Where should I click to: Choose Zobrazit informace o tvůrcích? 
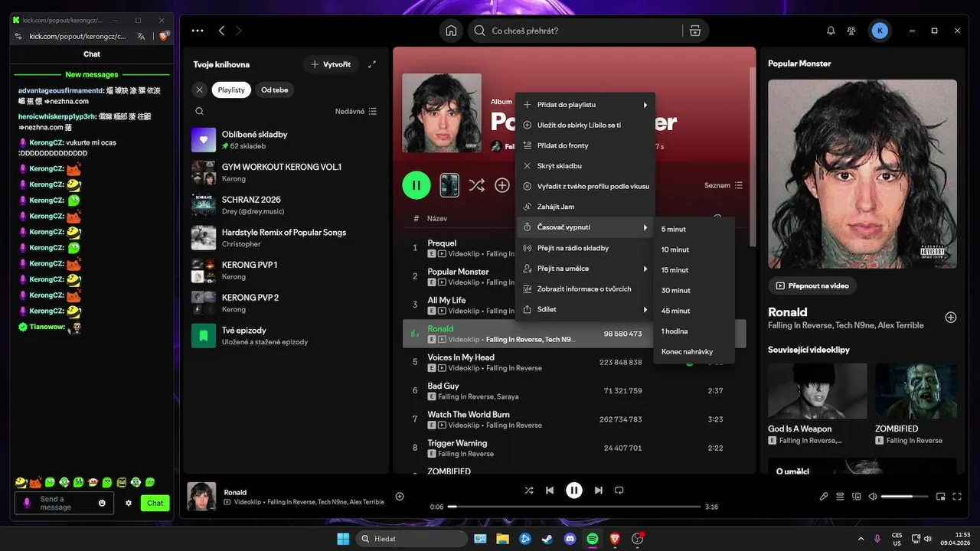click(585, 289)
